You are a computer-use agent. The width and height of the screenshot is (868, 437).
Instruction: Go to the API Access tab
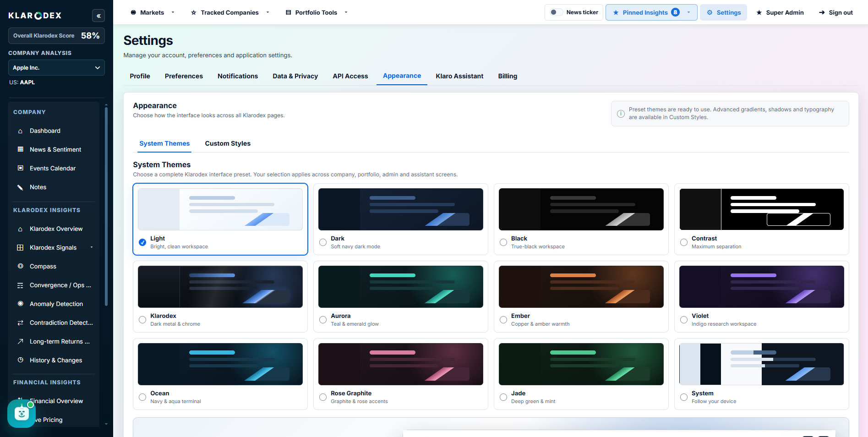[350, 76]
